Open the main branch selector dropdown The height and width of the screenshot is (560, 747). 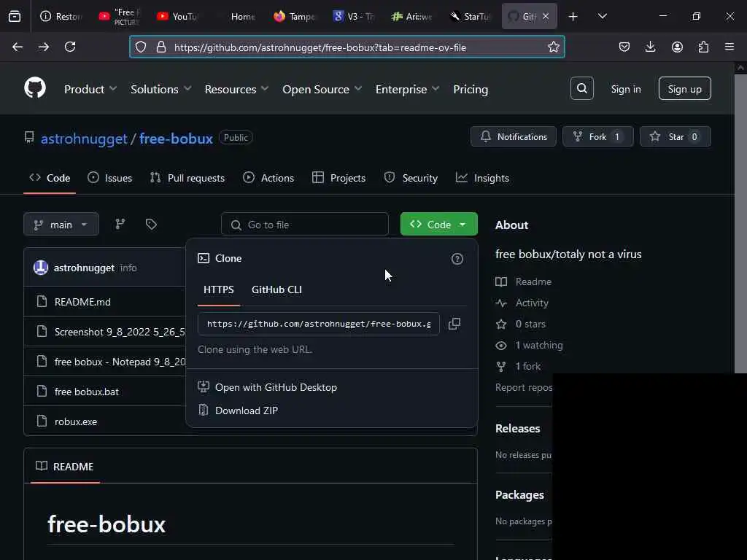(x=61, y=225)
